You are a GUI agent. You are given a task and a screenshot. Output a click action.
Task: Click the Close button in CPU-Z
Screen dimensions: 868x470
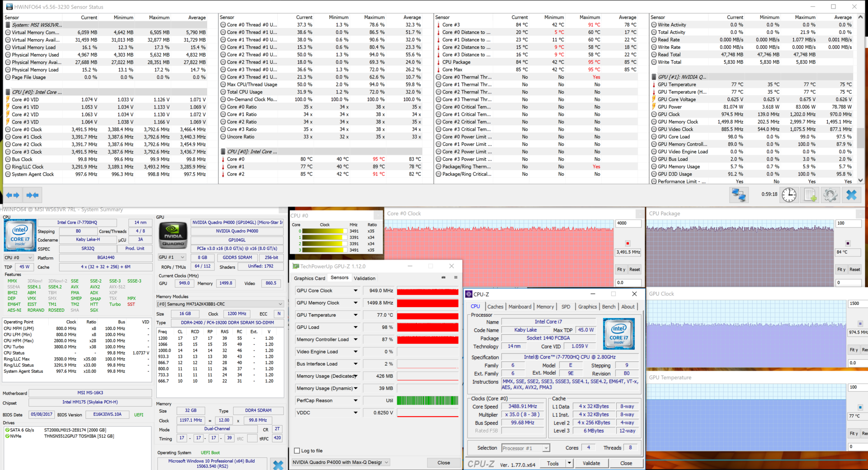pos(626,463)
